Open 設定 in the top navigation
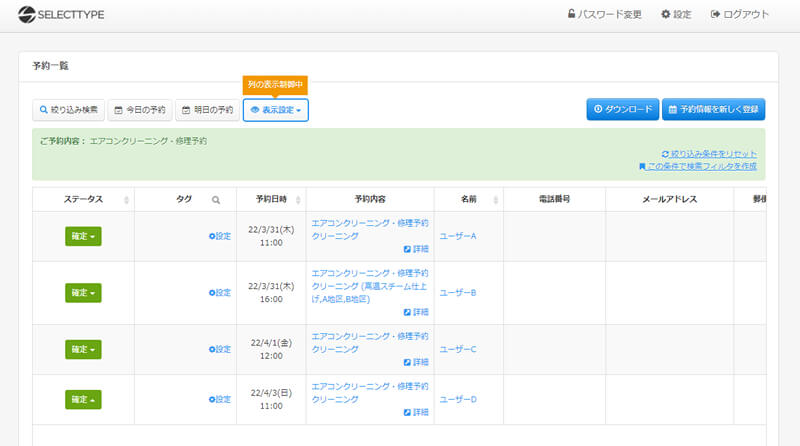 (676, 15)
